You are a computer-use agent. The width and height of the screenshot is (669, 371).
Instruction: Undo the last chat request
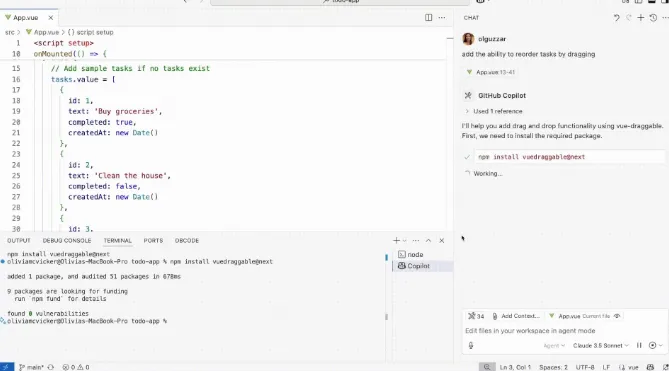(617, 17)
